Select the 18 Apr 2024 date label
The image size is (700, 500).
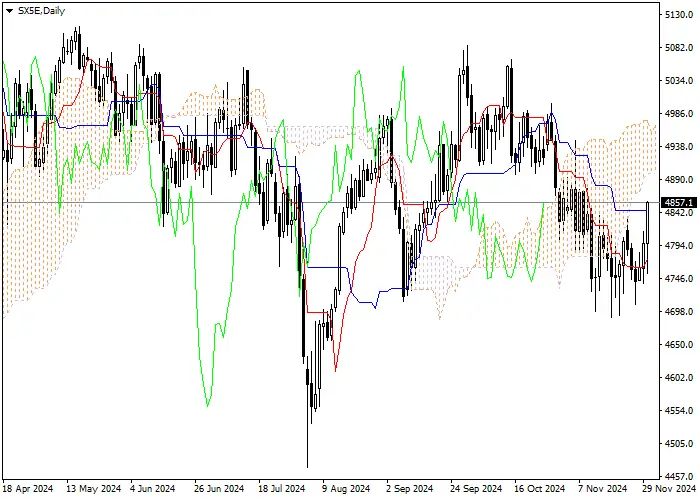(28, 489)
